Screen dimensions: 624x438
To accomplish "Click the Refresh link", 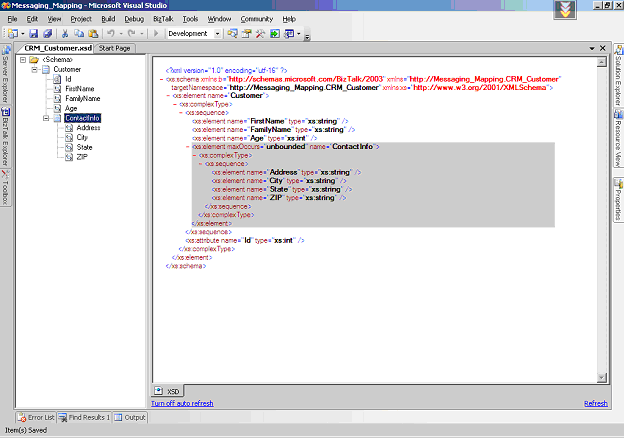I will pyautogui.click(x=596, y=403).
